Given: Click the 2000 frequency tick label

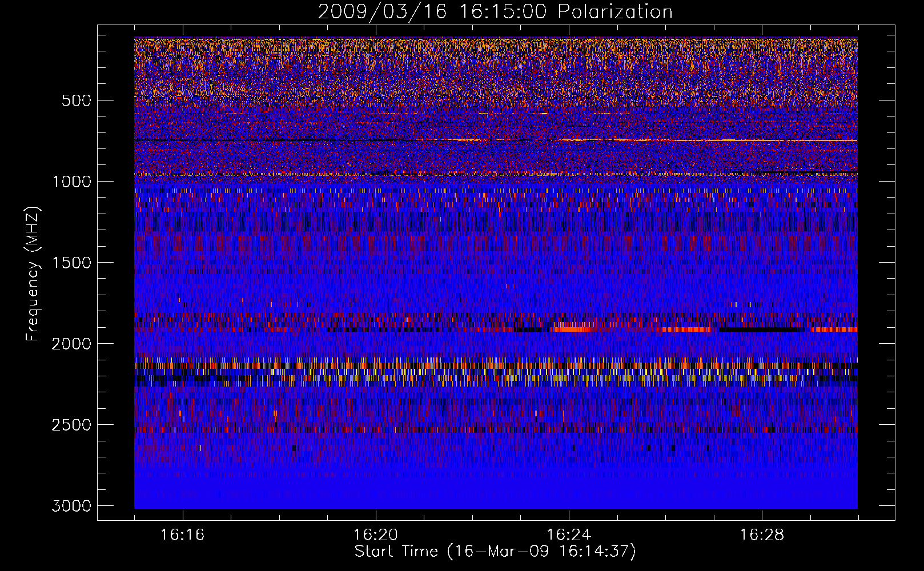Looking at the screenshot, I should (71, 344).
